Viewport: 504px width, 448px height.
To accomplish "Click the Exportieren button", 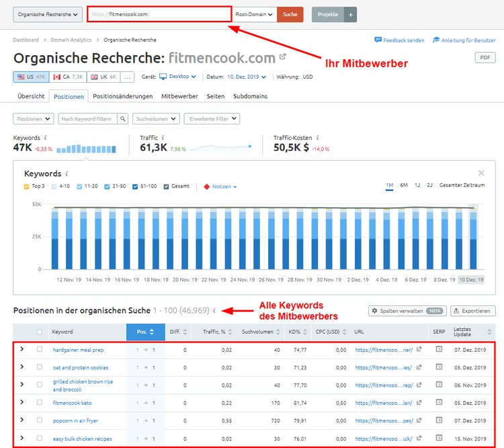I will (x=473, y=311).
